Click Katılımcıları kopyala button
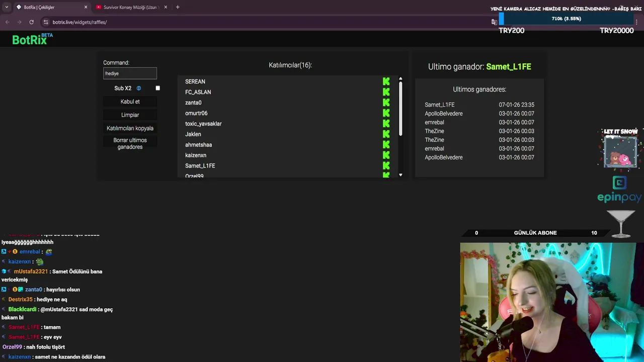This screenshot has height=362, width=644. [x=130, y=128]
